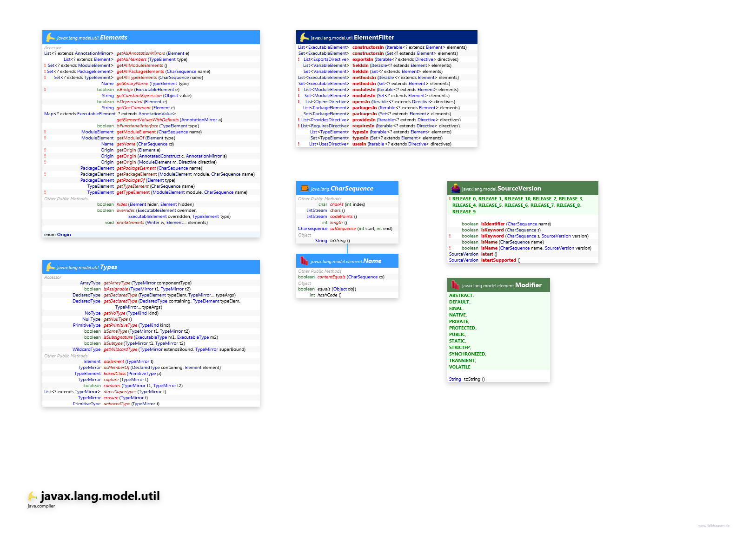Screen dimensions: 756x547
Task: Open the Name interface title
Action: click(x=372, y=261)
